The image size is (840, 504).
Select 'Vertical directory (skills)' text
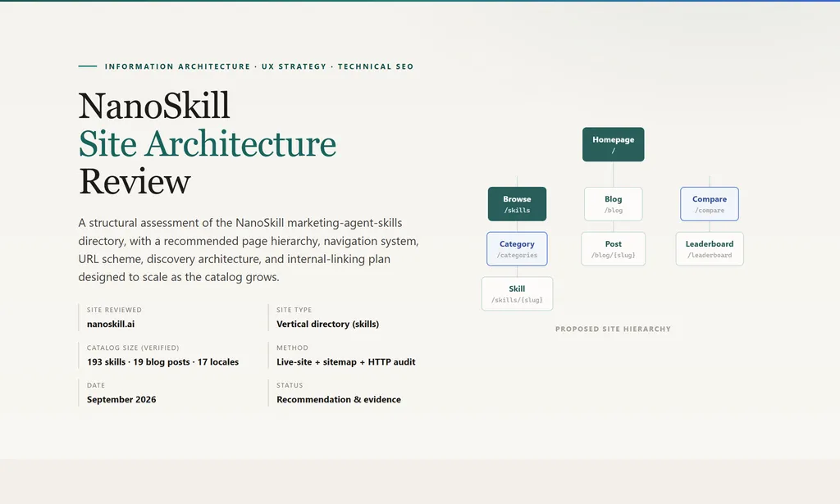pyautogui.click(x=328, y=324)
